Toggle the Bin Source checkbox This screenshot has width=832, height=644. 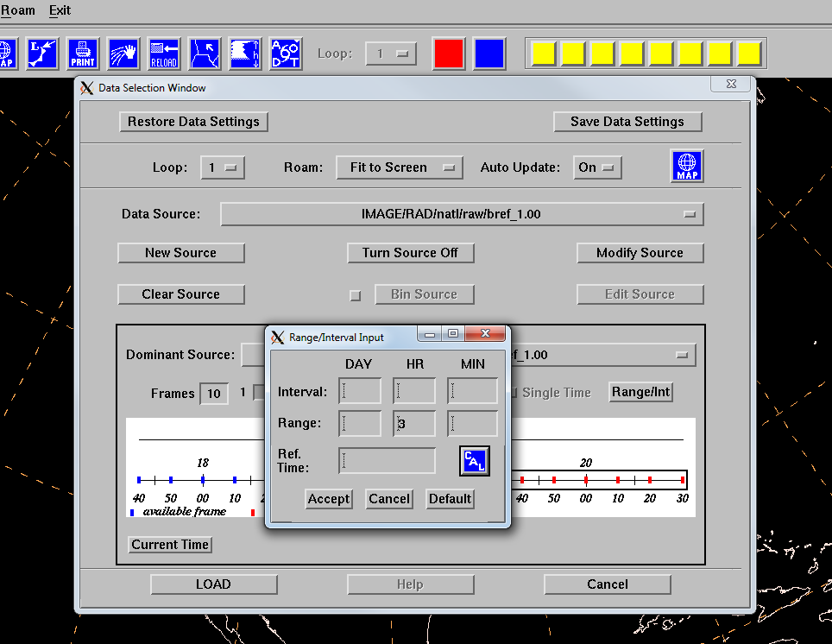355,295
